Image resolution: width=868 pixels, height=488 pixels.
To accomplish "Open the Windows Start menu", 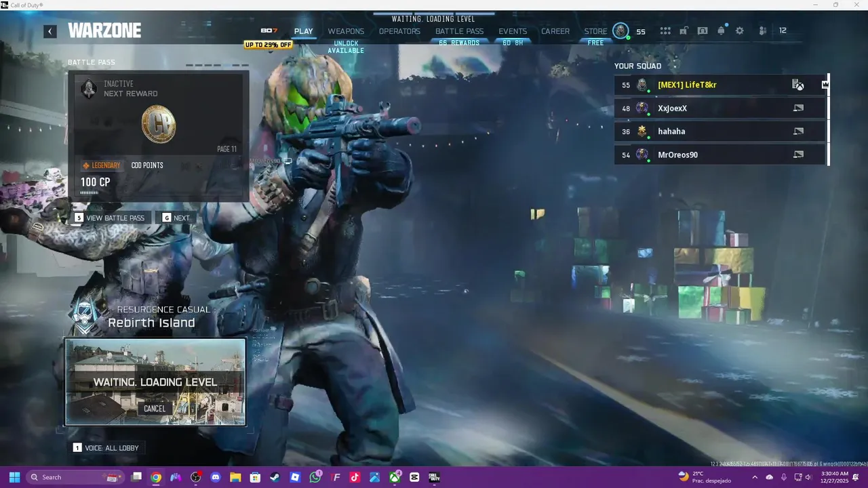I will (x=14, y=477).
